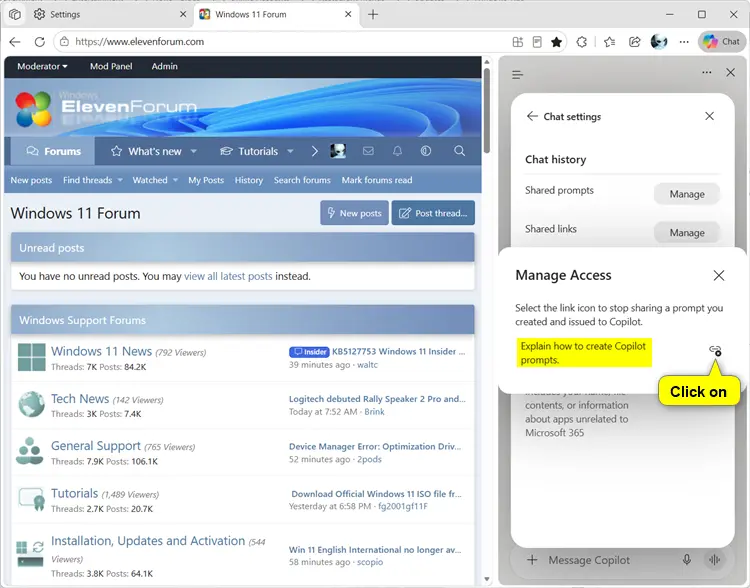Click the forum page vertical scrollbar
Screen dimensions: 750x588
pos(486,111)
